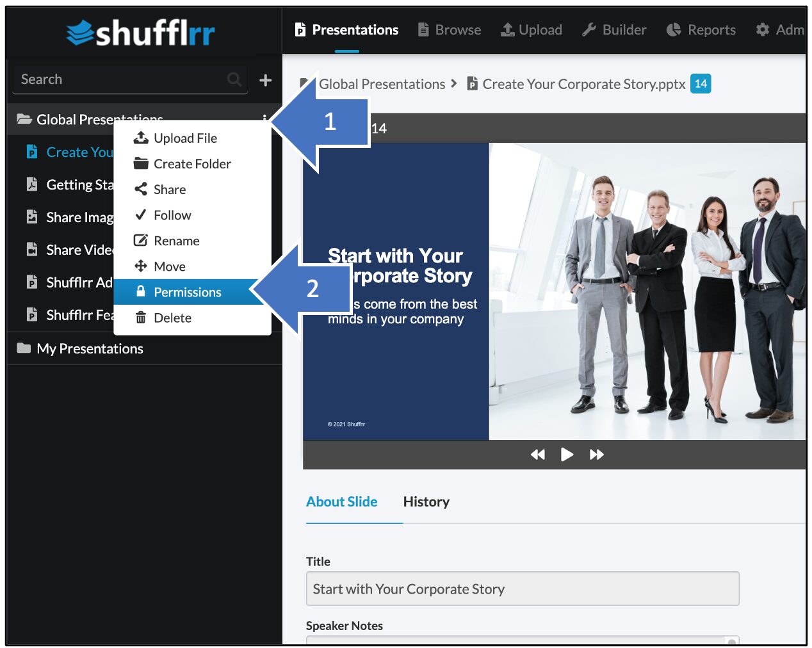Choose Delete from context menu

[192, 318]
